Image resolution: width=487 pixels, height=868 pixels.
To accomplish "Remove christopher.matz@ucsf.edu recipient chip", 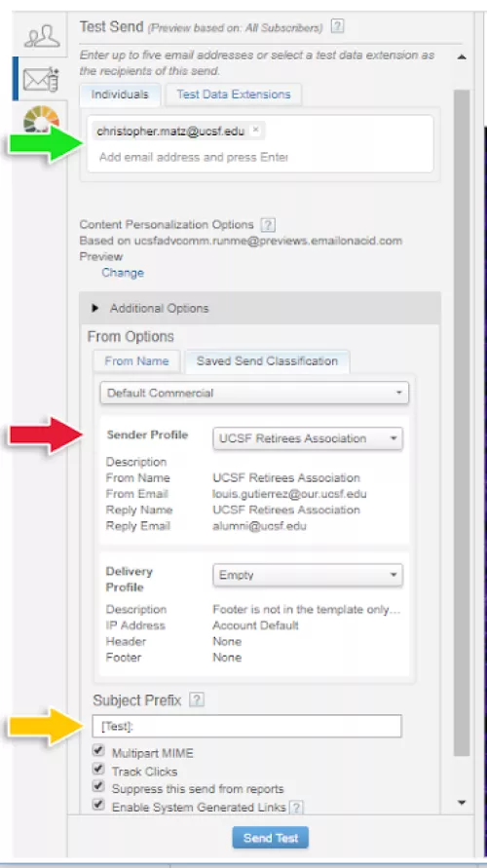I will [x=255, y=131].
